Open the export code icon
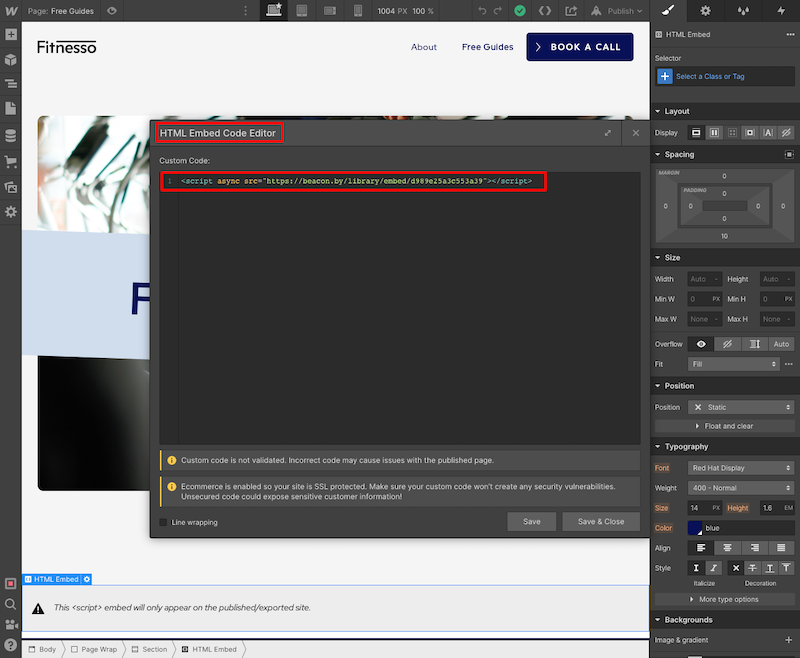The image size is (800, 658). click(x=545, y=11)
